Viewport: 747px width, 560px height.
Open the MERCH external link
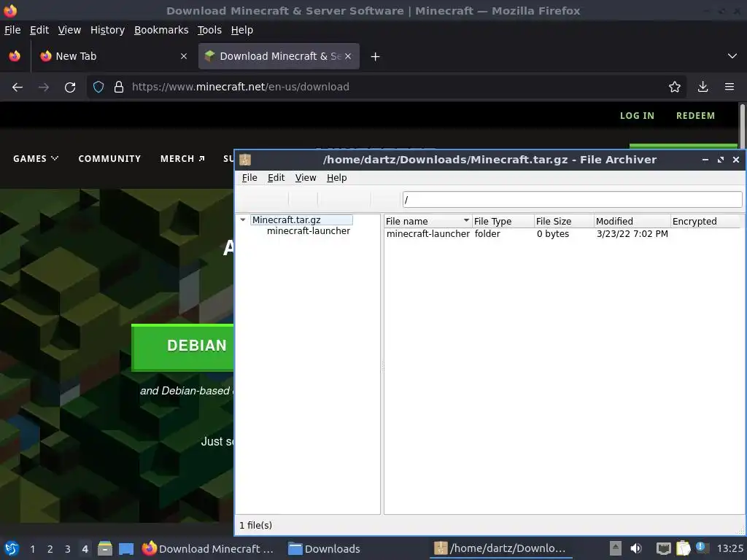(x=182, y=158)
